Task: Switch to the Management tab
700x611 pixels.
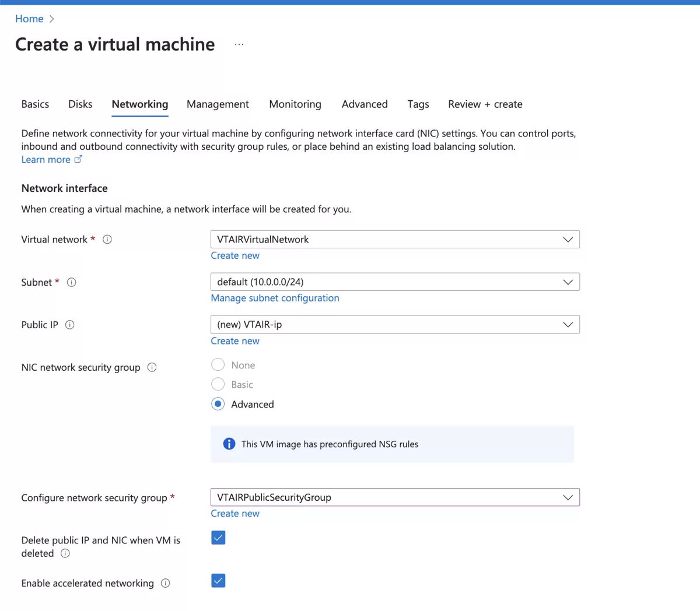Action: tap(218, 104)
